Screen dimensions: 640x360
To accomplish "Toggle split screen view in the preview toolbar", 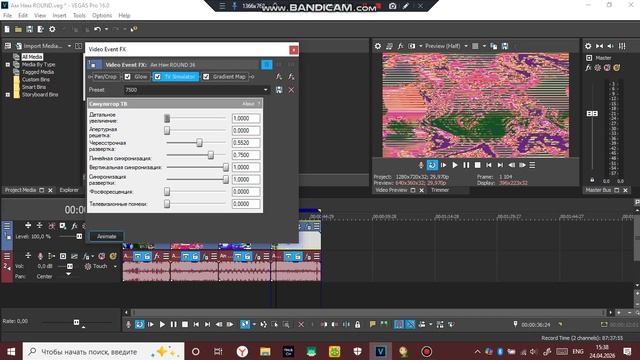I will [x=412, y=46].
